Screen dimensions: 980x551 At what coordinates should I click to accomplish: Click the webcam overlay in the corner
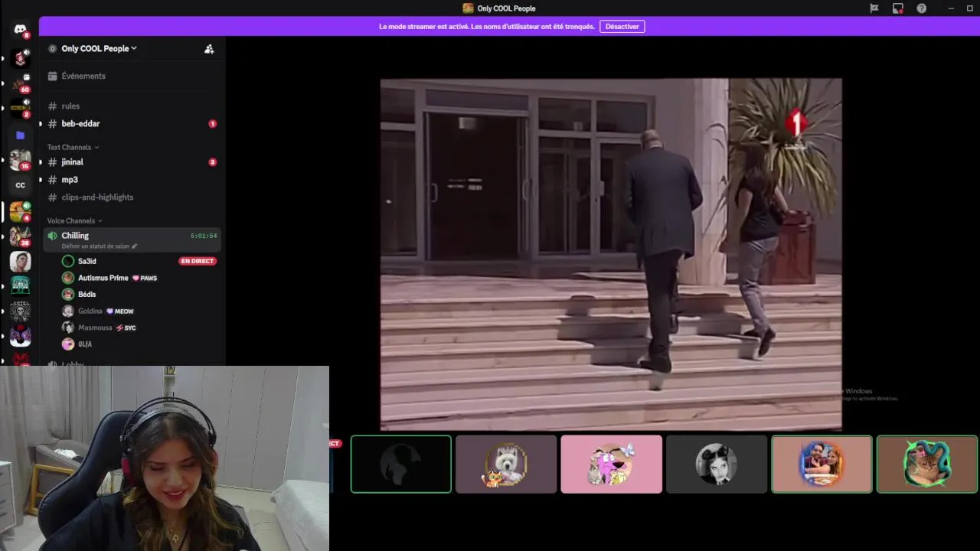click(x=165, y=458)
